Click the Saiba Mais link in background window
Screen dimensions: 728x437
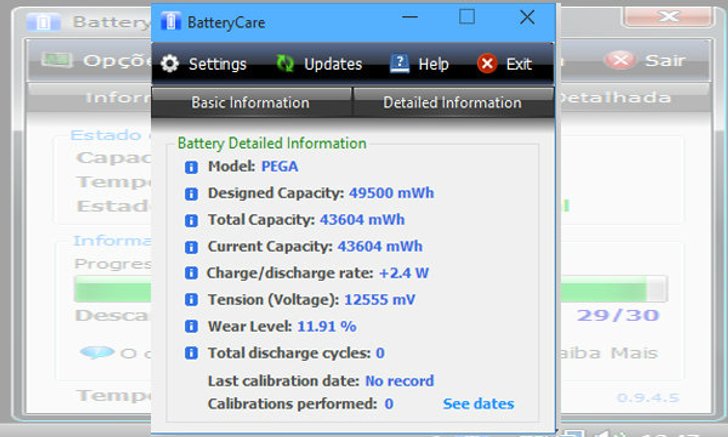point(607,353)
